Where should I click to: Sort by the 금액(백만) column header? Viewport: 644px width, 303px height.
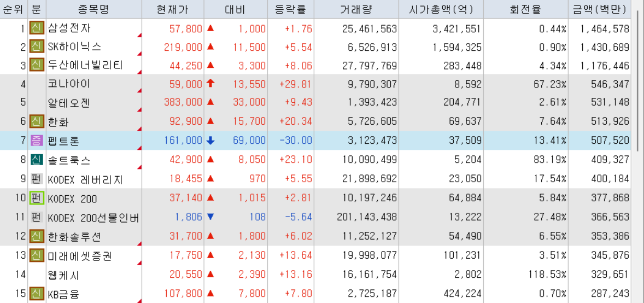click(600, 9)
